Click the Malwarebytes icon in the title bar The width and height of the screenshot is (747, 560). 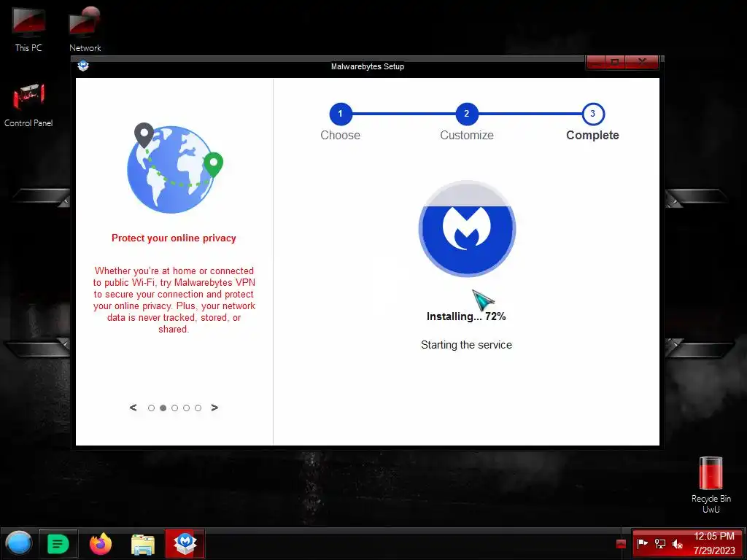coord(83,66)
